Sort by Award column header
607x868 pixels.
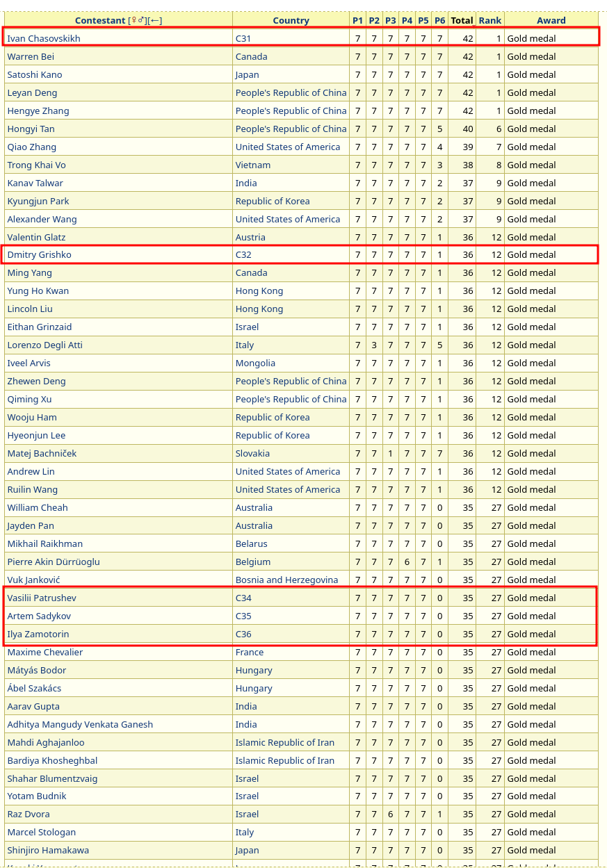point(551,20)
